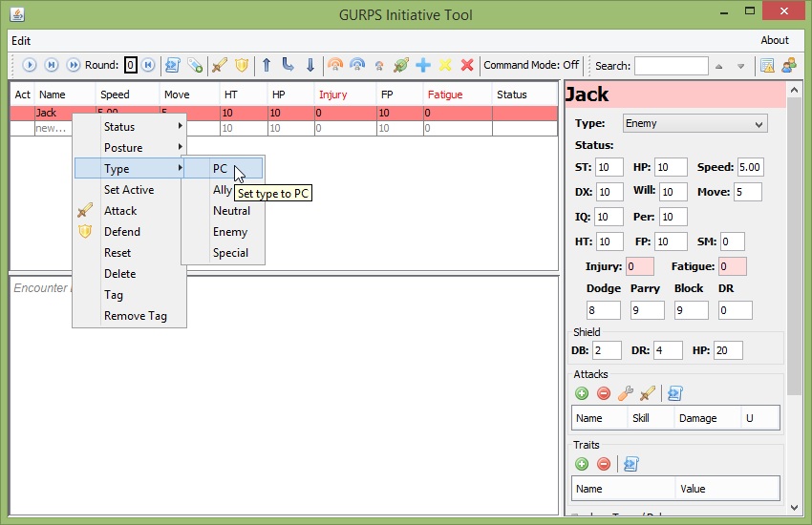Click the blue arc posture icon

(357, 65)
